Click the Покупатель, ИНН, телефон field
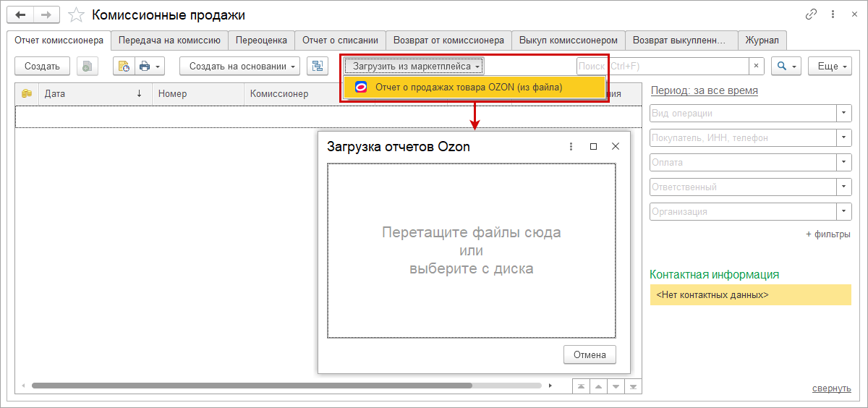Viewport: 868px width, 408px height. (x=743, y=137)
